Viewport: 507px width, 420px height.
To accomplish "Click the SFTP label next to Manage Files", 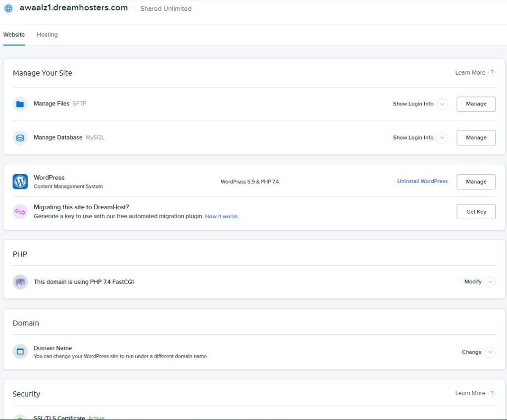I will [79, 104].
